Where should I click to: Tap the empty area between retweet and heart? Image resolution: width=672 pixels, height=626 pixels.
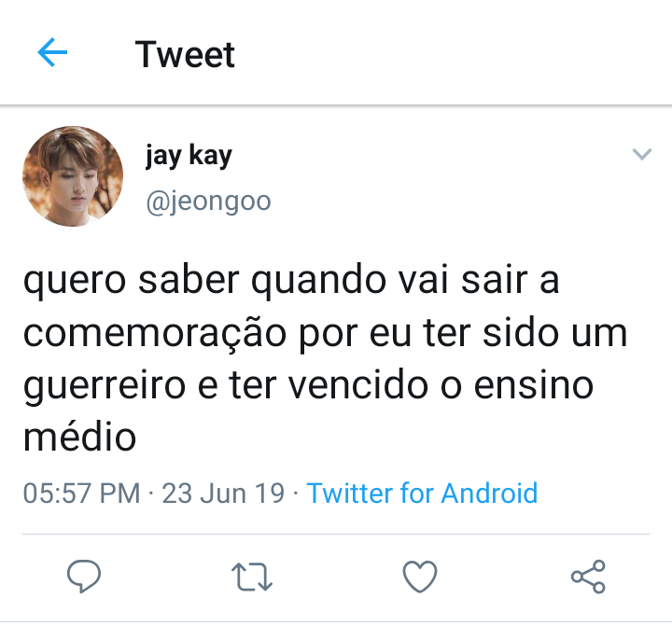(337, 577)
